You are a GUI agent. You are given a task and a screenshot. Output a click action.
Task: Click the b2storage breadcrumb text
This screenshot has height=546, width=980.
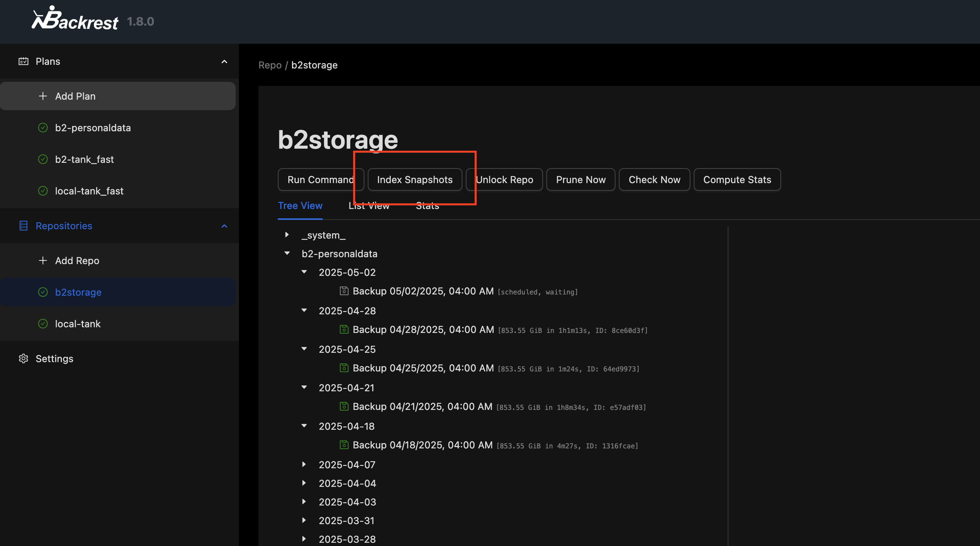click(x=314, y=65)
